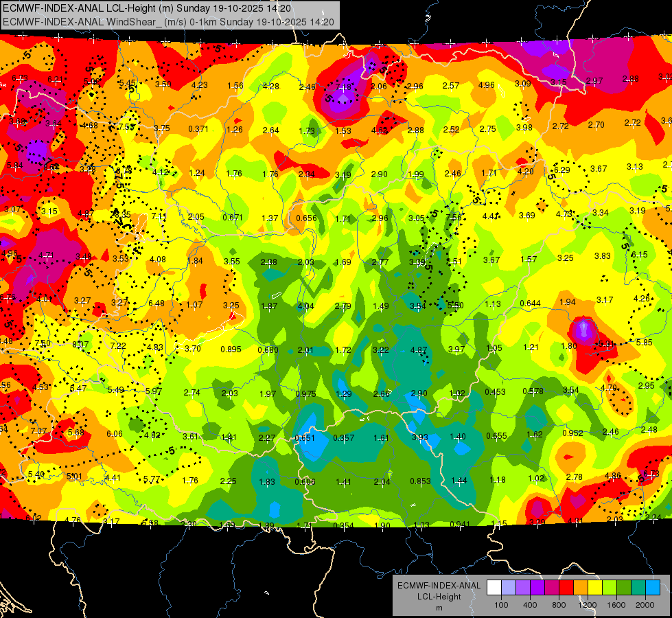Click the yellow legend color swatch
This screenshot has height=618, width=672.
(595, 588)
